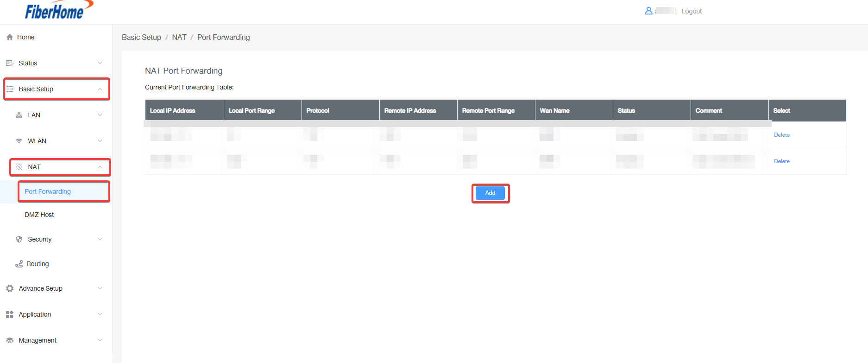Click the LAN network icon
This screenshot has height=363, width=868.
pyautogui.click(x=19, y=115)
